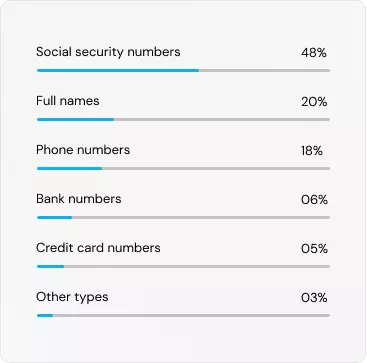The height and width of the screenshot is (363, 367).
Task: Click the blue filled portion under Full names
Action: [76, 119]
